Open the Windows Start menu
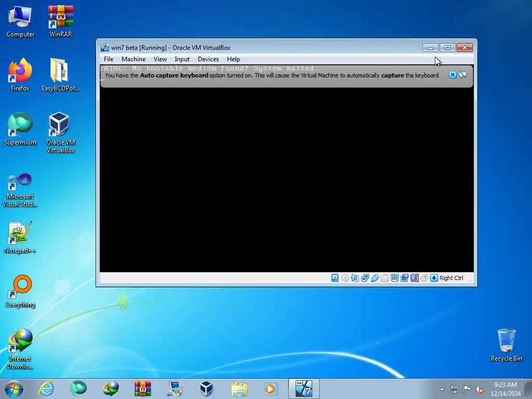The width and height of the screenshot is (532, 399). pos(14,389)
